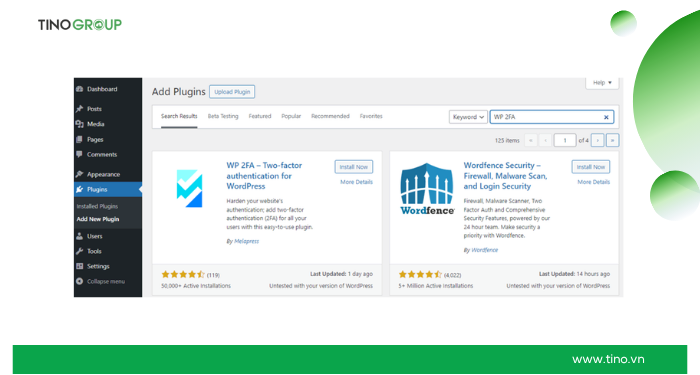Open Installed Plugins submenu item
The image size is (700, 375).
pyautogui.click(x=97, y=207)
